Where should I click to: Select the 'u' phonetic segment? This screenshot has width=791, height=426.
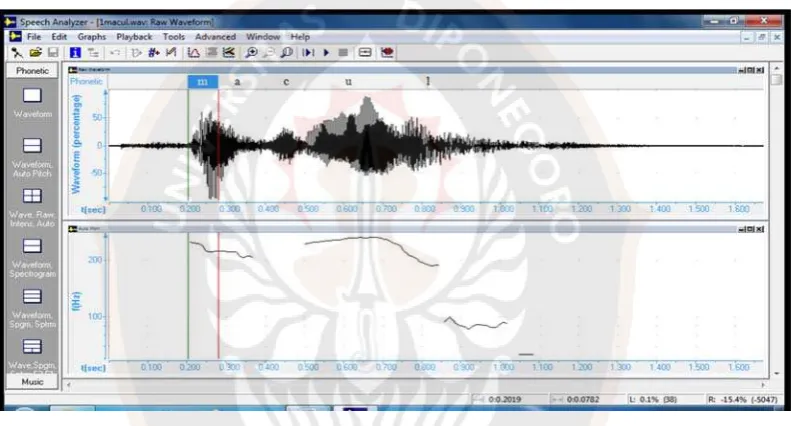pyautogui.click(x=348, y=82)
